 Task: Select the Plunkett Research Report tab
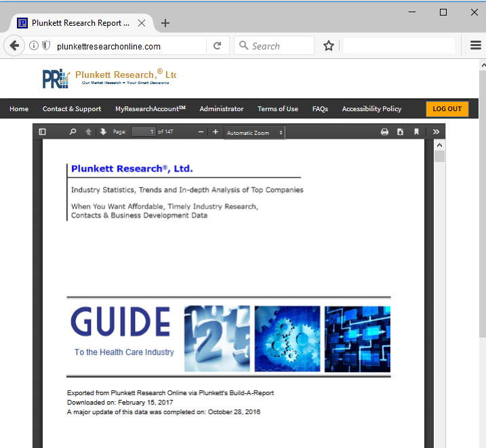click(81, 23)
